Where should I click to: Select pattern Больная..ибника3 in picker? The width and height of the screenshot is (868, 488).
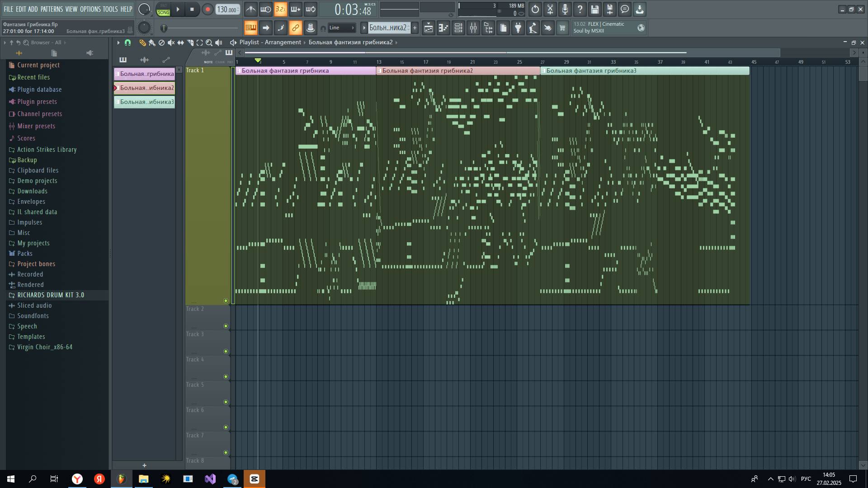(144, 102)
